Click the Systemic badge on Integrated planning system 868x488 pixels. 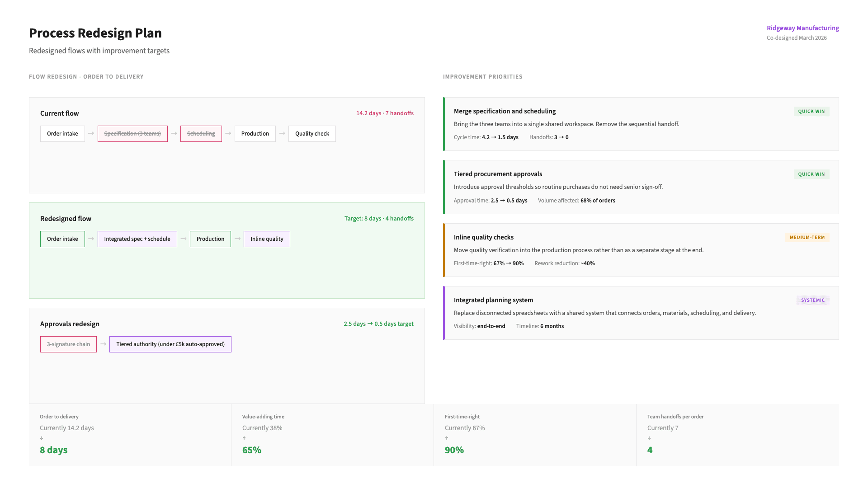(x=812, y=300)
